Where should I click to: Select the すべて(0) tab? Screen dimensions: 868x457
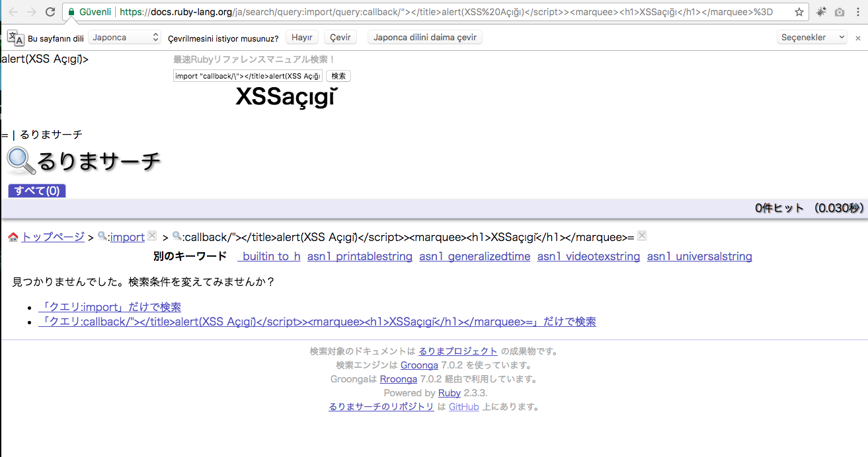coord(37,191)
